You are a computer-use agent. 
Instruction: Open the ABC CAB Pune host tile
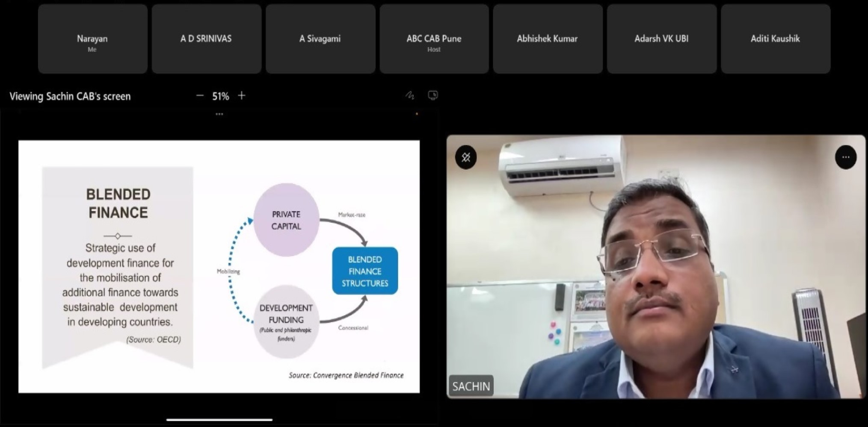434,39
